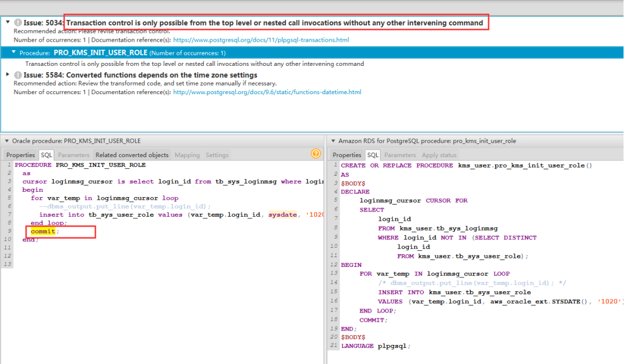Select the SQL tab in Oracle panel
The image size is (624, 364).
46,155
